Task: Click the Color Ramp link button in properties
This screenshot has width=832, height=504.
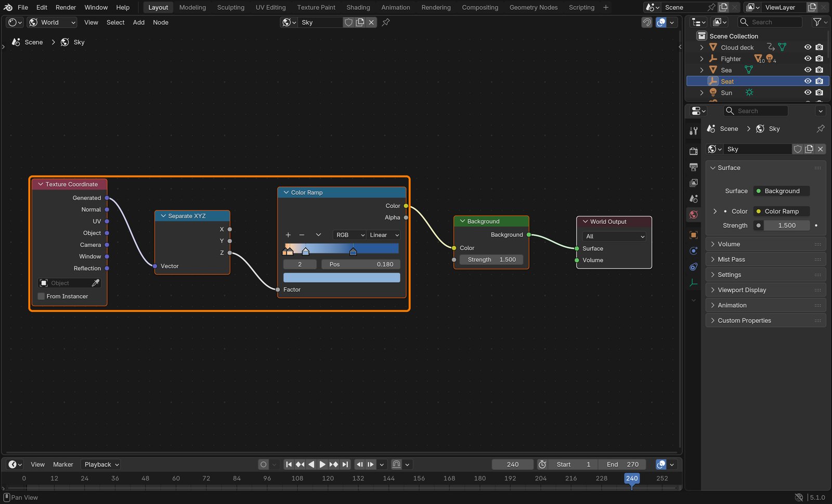Action: point(782,211)
